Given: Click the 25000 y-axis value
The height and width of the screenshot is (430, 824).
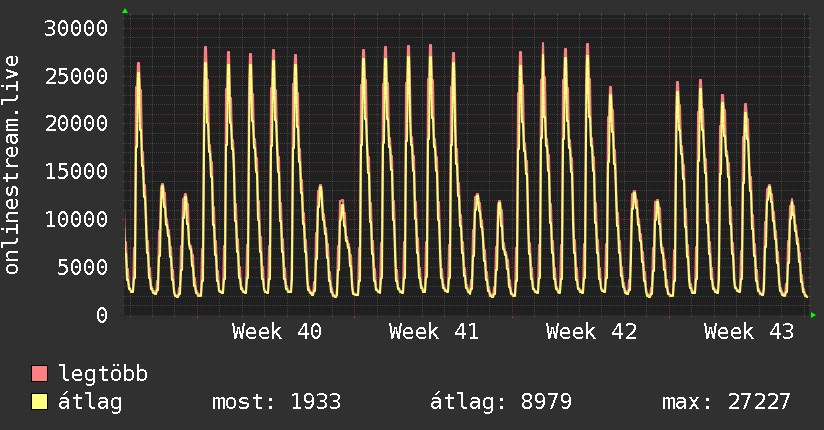Looking at the screenshot, I should click(x=76, y=76).
